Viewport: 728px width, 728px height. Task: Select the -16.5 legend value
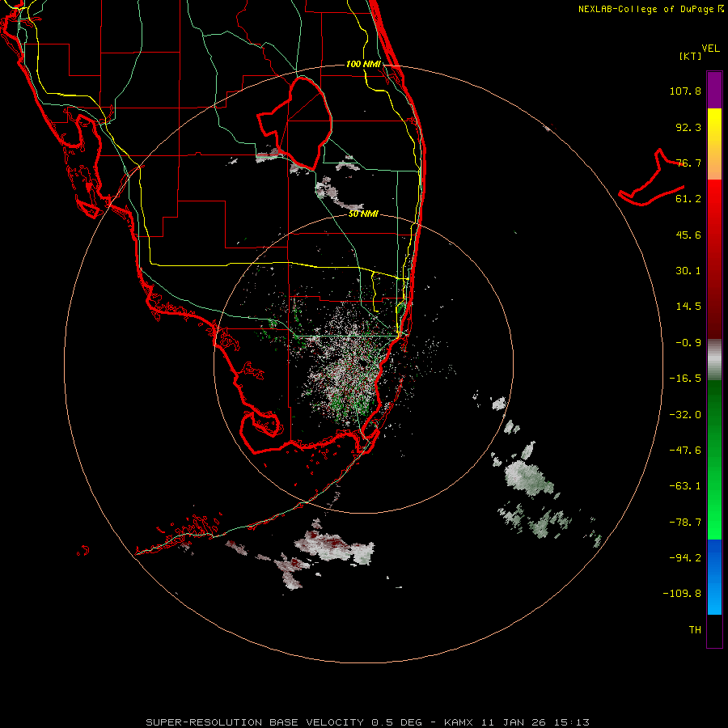click(685, 379)
